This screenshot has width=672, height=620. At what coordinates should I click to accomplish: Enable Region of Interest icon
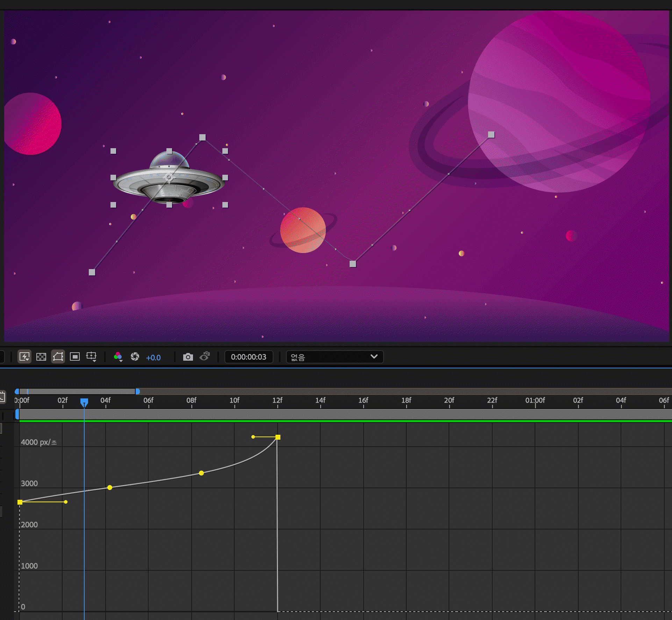point(75,357)
